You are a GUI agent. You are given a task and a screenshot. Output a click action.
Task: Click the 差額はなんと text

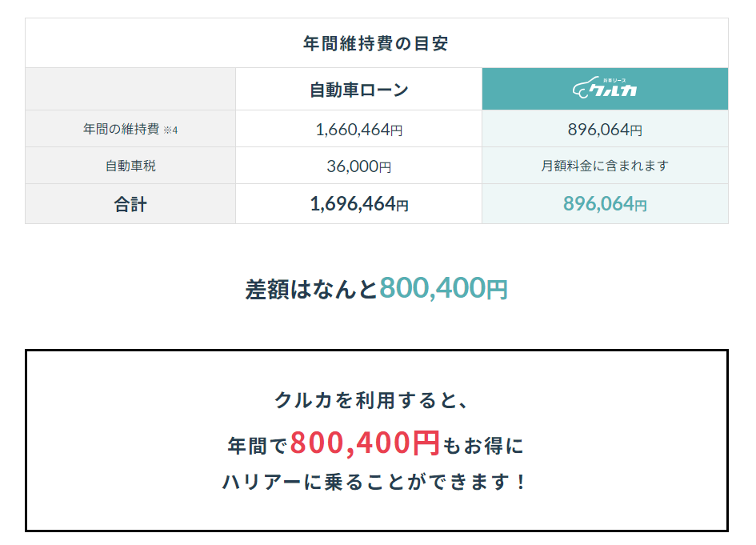tap(311, 290)
